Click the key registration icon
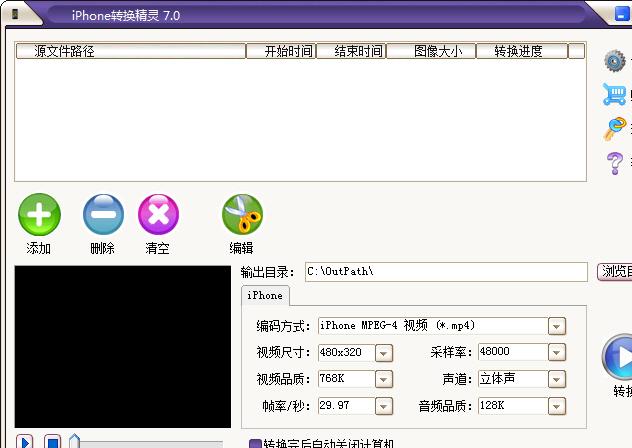Screen dimensions: 632x448 point(615,129)
